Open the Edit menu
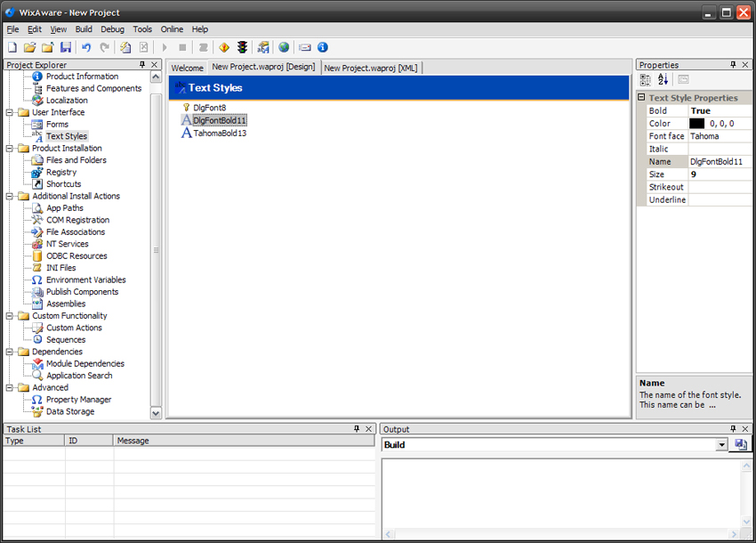 point(34,29)
